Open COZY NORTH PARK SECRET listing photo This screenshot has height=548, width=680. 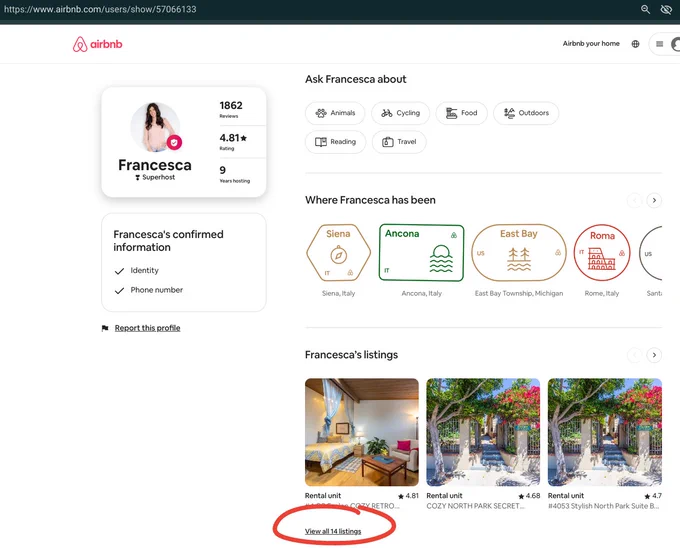coord(483,432)
